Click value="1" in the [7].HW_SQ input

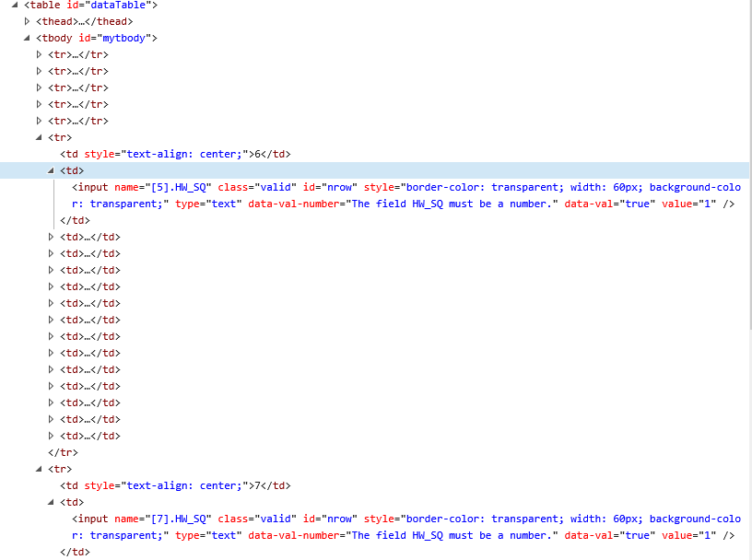tap(689, 535)
